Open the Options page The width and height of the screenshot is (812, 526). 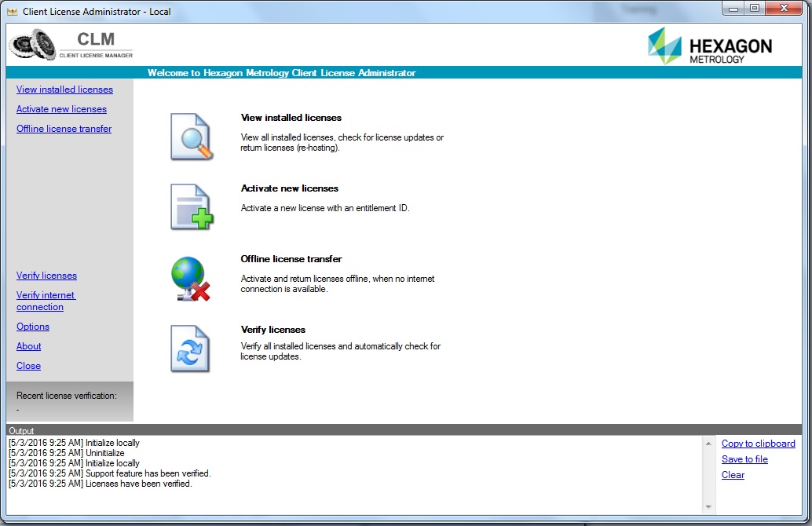click(x=33, y=326)
